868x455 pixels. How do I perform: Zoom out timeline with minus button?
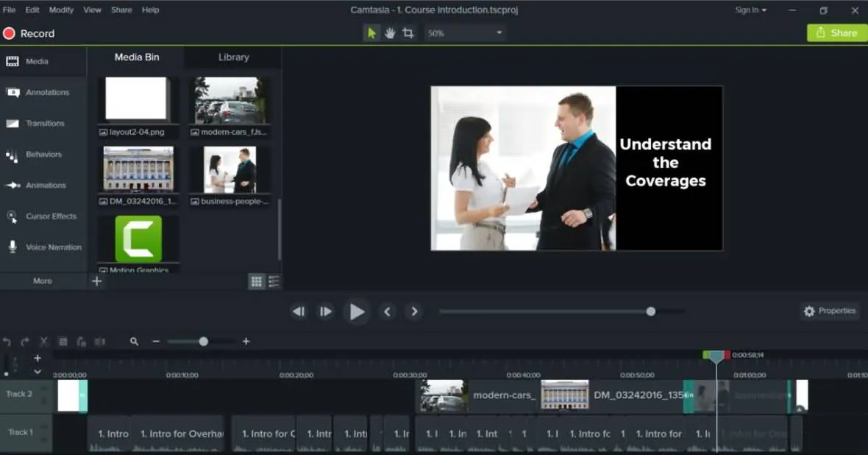click(156, 342)
